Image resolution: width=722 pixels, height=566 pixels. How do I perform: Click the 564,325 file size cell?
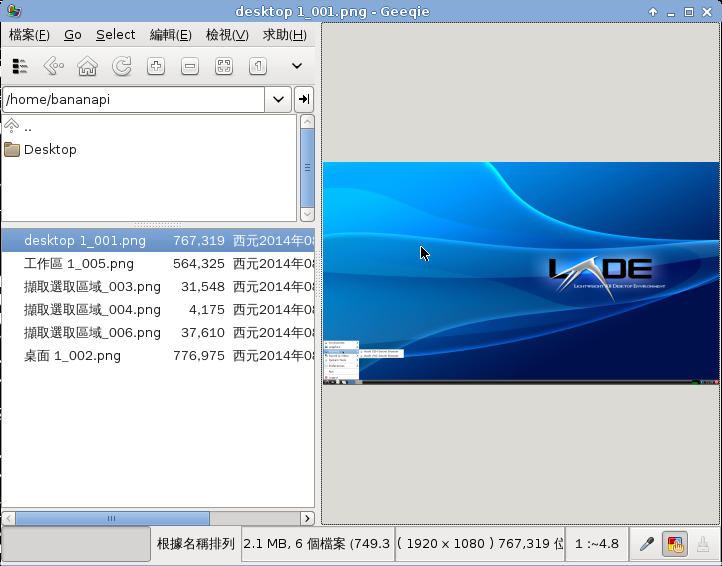[x=199, y=263]
